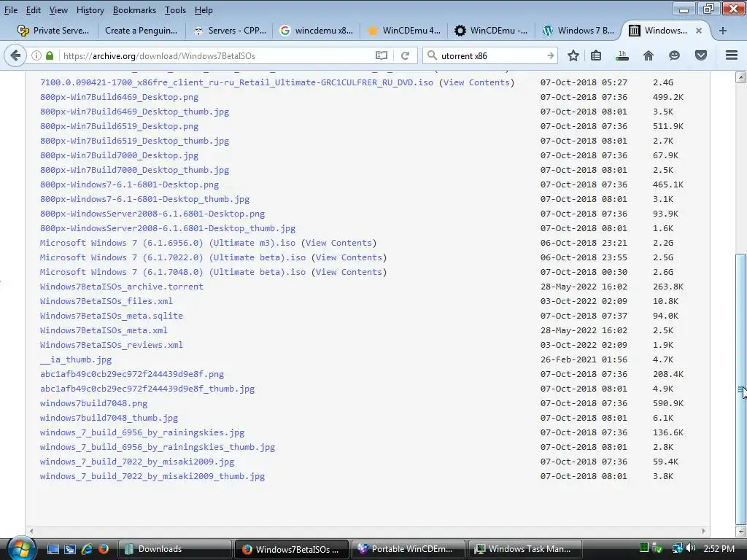
Task: Open the Edit menu
Action: point(33,10)
